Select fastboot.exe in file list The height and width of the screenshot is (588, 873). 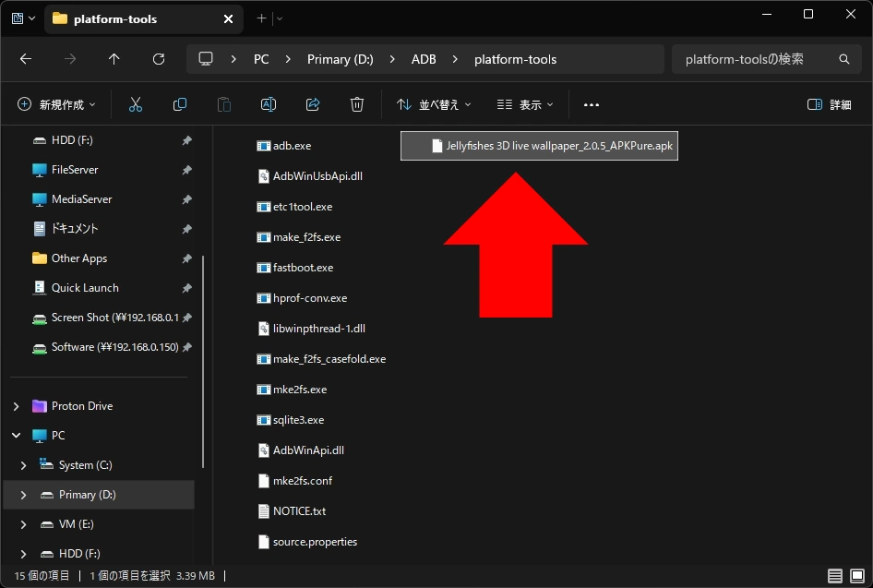(x=295, y=268)
